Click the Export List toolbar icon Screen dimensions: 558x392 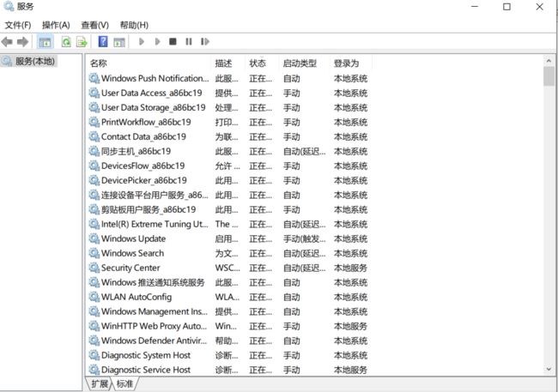(82, 42)
